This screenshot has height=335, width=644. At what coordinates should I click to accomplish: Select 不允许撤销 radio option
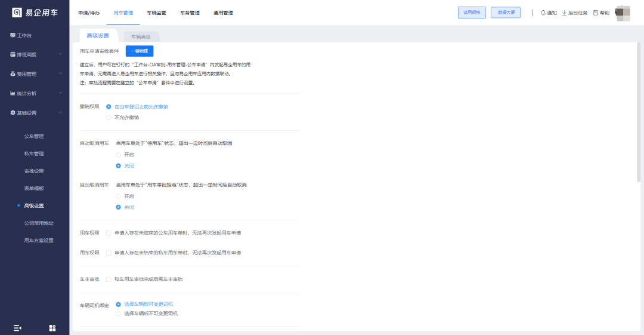click(x=109, y=118)
